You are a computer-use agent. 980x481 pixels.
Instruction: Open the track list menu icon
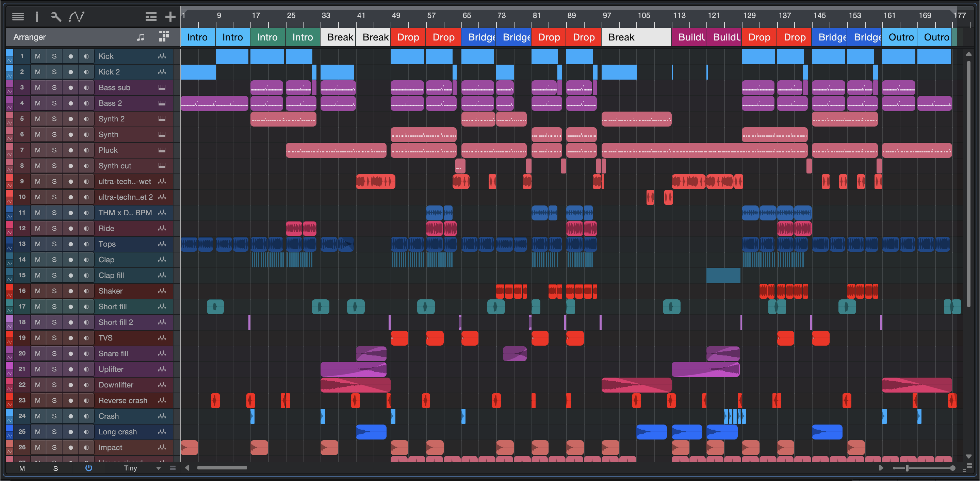click(18, 16)
